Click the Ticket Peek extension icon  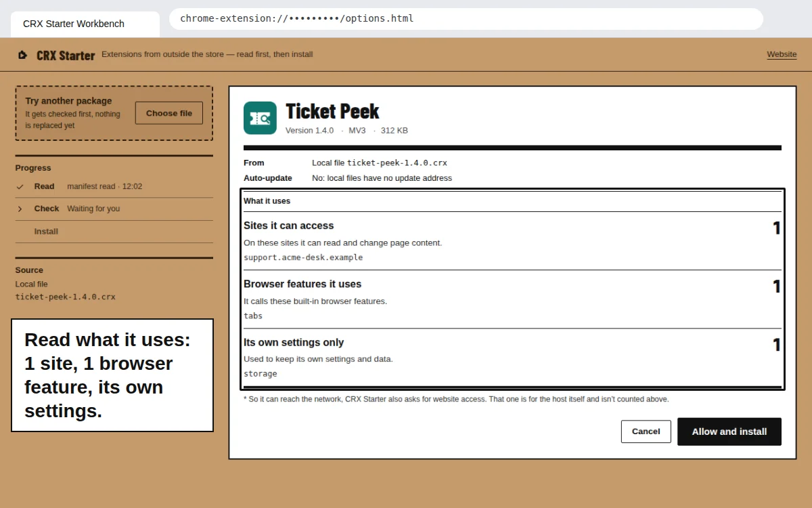tap(260, 118)
